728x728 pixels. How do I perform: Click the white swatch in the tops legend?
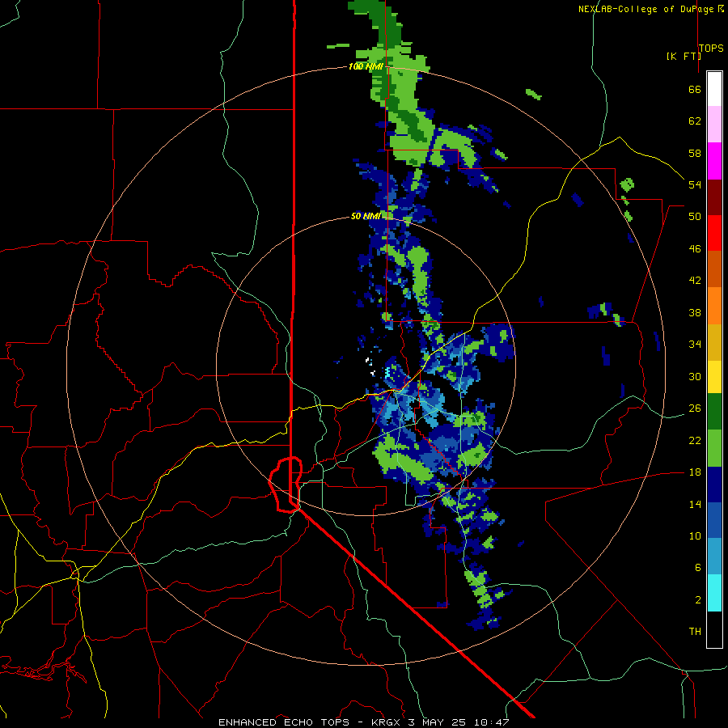pos(714,89)
